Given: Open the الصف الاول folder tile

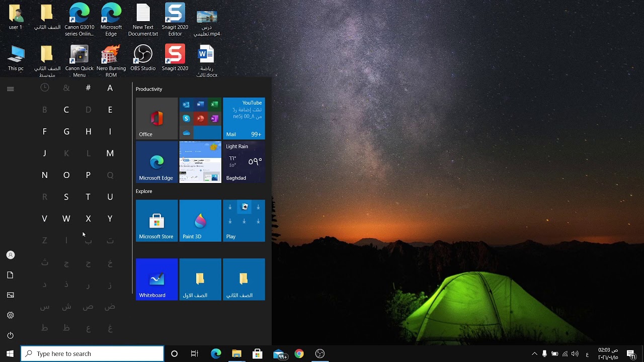Looking at the screenshot, I should (200, 280).
